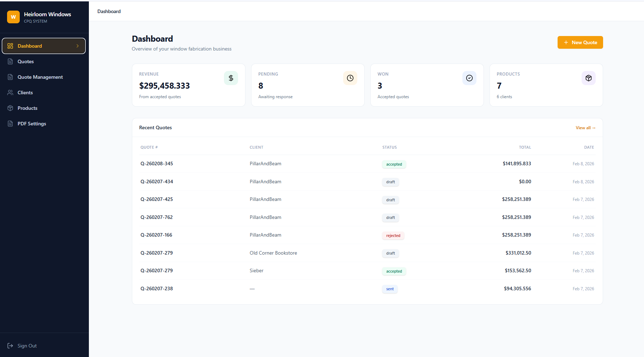This screenshot has height=357, width=644.
Task: Click the Dashboard grid icon in sidebar
Action: (10, 46)
